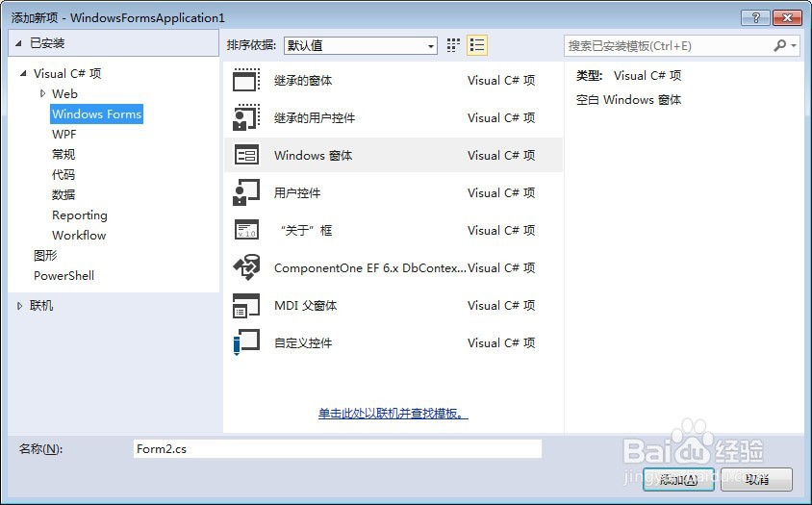Screen dimensions: 812x505
Task: Collapse the 已安装 section
Action: [18, 43]
